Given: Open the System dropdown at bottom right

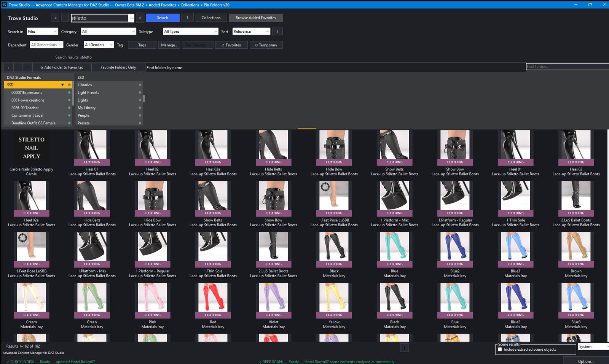Looking at the screenshot, I should 593,347.
